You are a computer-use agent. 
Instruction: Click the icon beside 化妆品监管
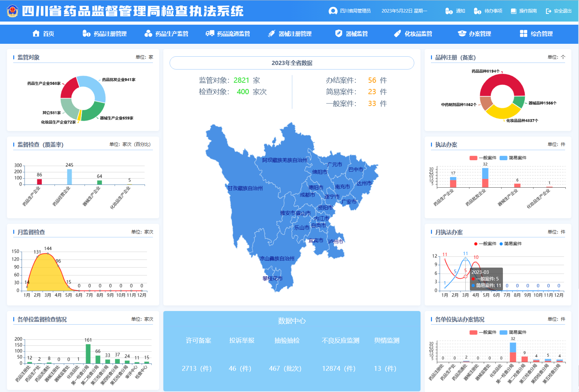point(398,33)
